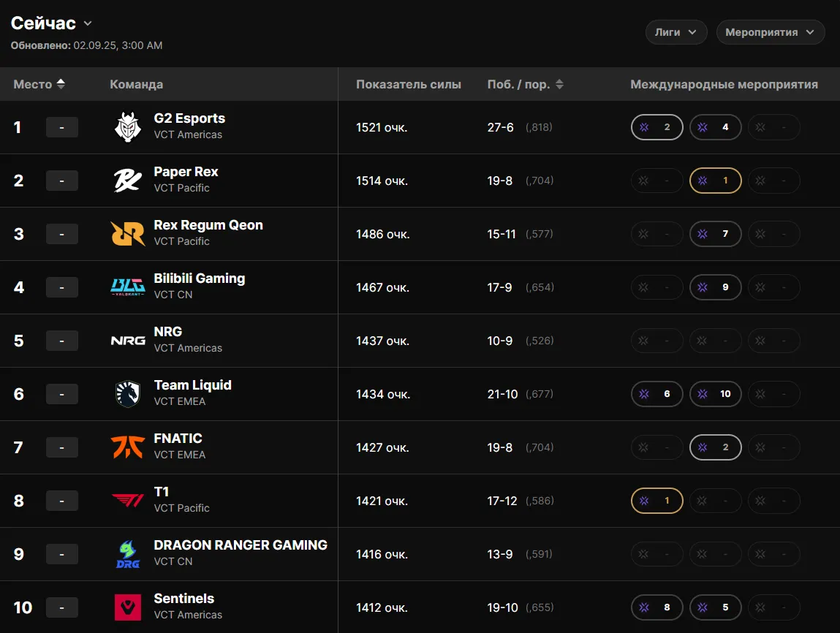Open Paper Rex gold badge showing 1
Screen dimensions: 840x633
[715, 181]
